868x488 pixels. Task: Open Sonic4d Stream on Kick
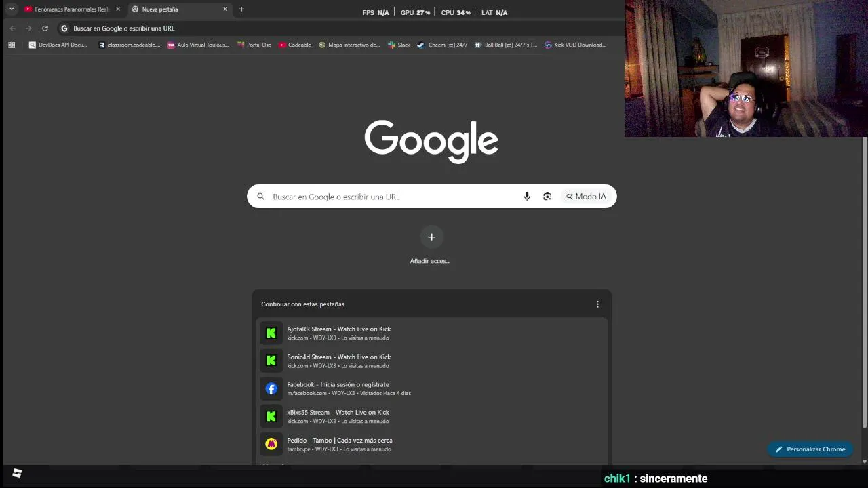tap(431, 361)
